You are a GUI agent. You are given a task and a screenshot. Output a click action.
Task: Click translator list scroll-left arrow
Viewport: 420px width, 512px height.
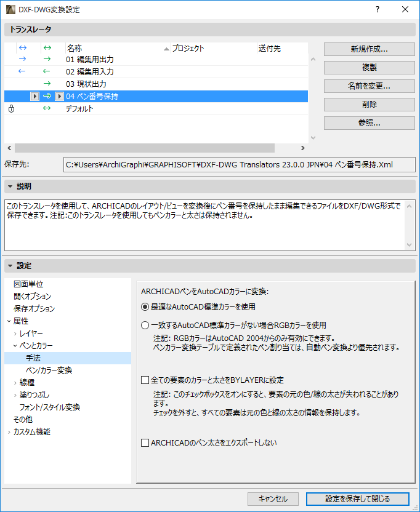(9, 148)
